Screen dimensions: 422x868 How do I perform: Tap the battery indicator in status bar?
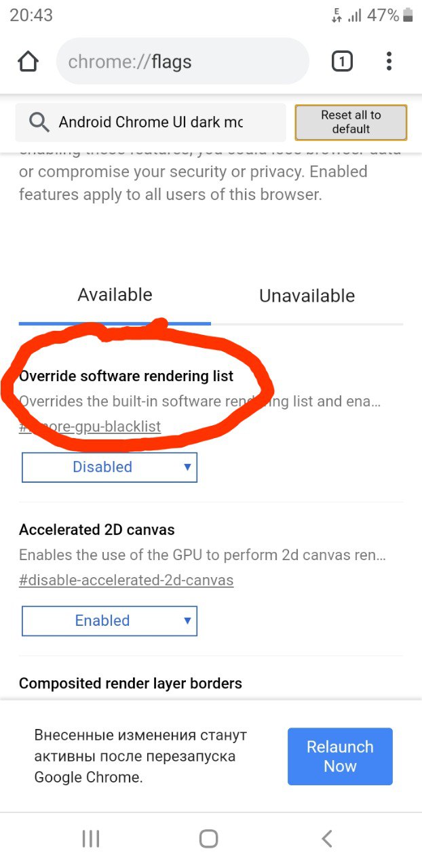pyautogui.click(x=408, y=15)
